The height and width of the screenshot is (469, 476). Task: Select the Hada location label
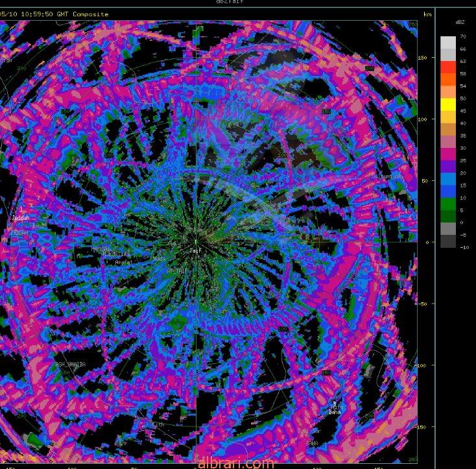point(160,259)
